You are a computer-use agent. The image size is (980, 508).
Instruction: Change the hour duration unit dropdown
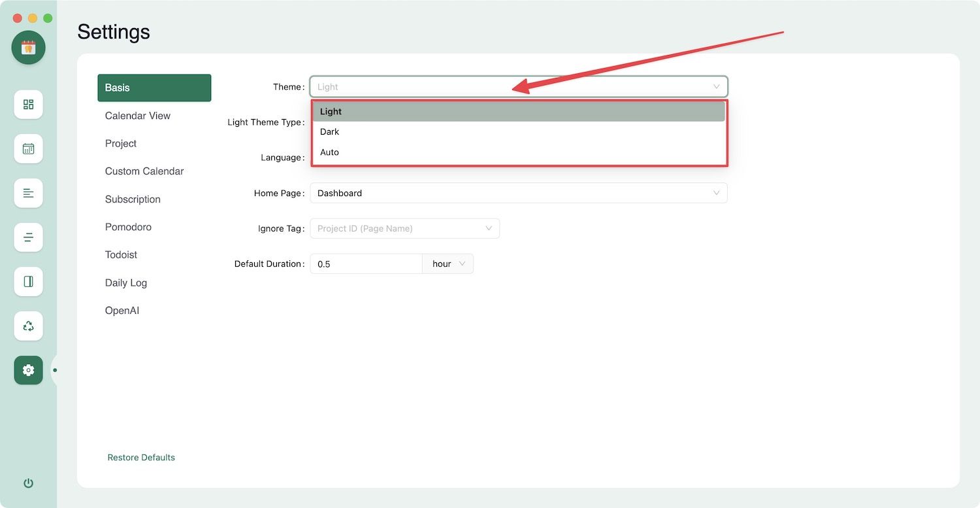point(448,264)
